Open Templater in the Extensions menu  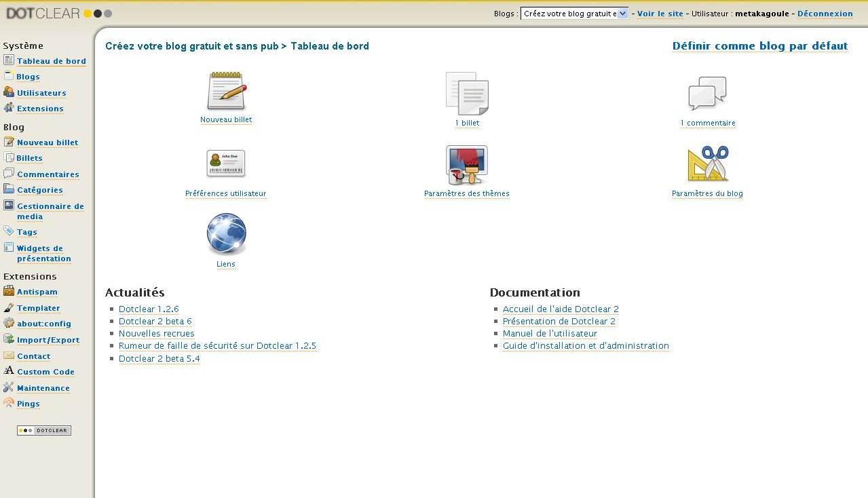coord(39,308)
